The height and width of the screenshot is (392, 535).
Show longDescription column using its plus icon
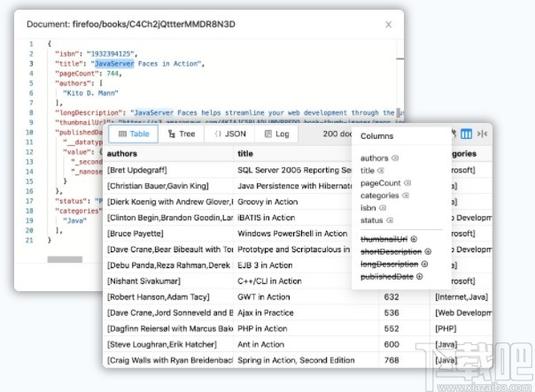pyautogui.click(x=425, y=264)
